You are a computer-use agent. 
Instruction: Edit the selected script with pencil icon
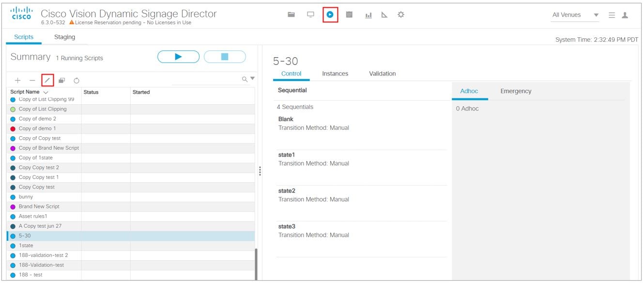tap(47, 80)
